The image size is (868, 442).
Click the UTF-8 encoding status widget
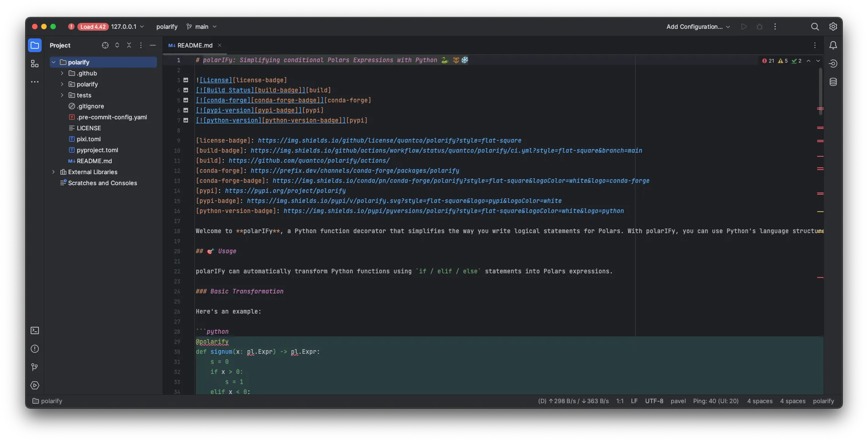tap(654, 401)
